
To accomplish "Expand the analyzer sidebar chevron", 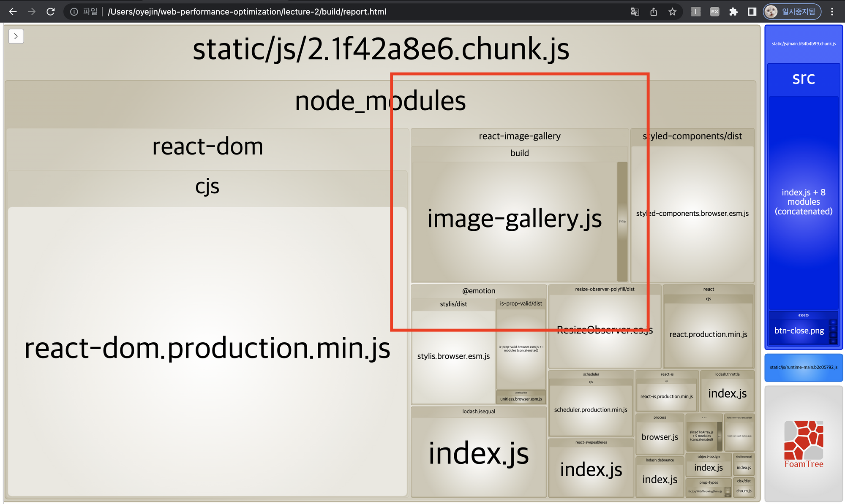I will pos(16,36).
